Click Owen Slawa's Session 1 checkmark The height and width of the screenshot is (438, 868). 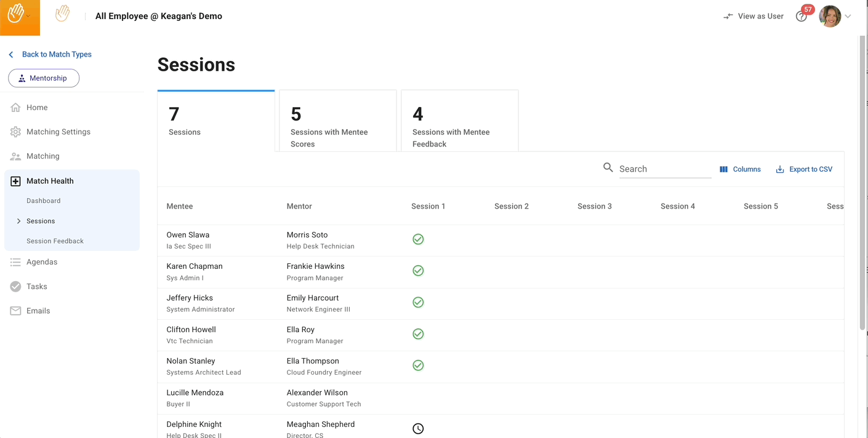[x=418, y=239]
